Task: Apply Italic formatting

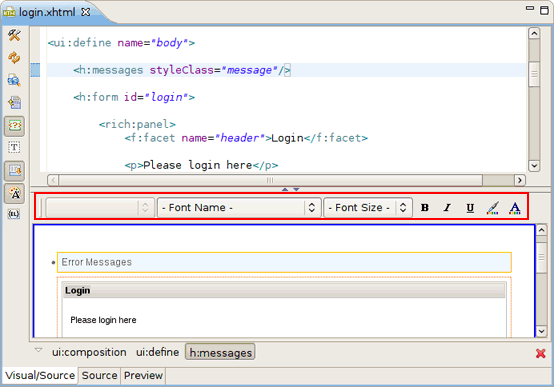Action: (x=447, y=207)
